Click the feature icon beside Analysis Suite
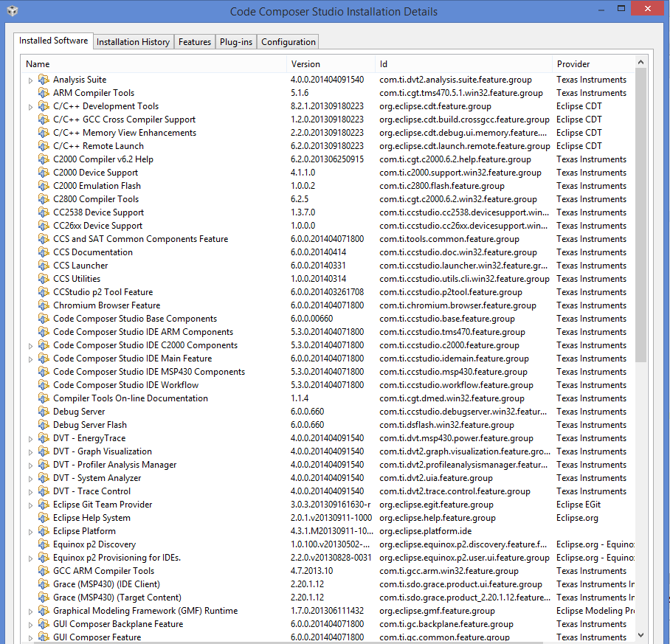Image resolution: width=670 pixels, height=644 pixels. point(44,80)
